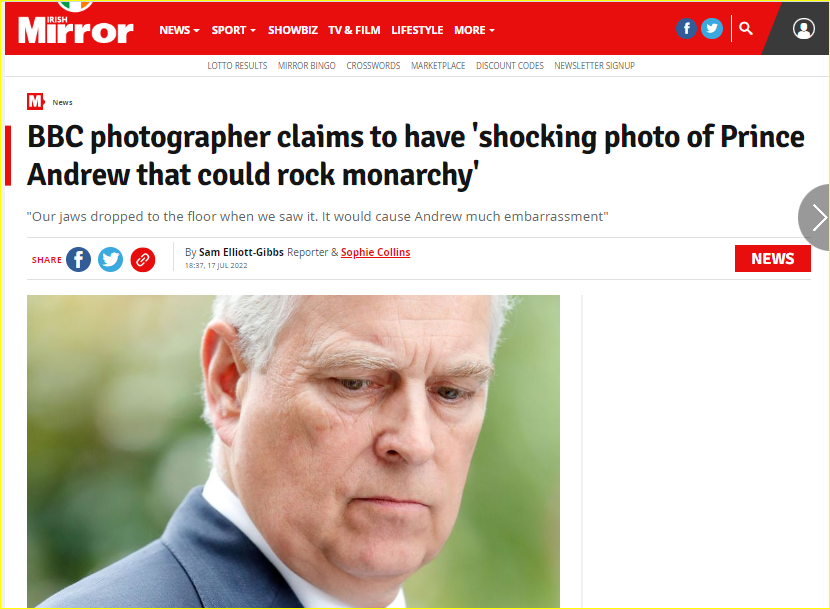Share article via Twitter share icon
The image size is (830, 609).
coord(110,259)
